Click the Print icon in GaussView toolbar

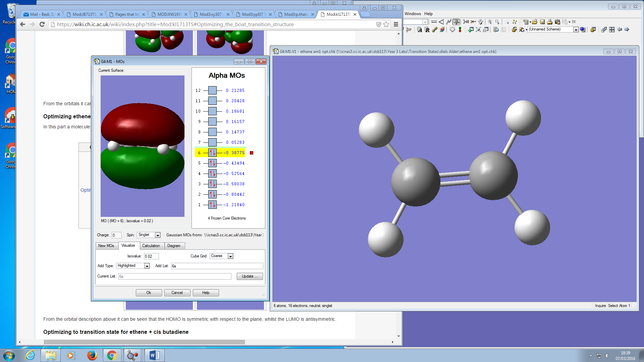click(x=550, y=22)
